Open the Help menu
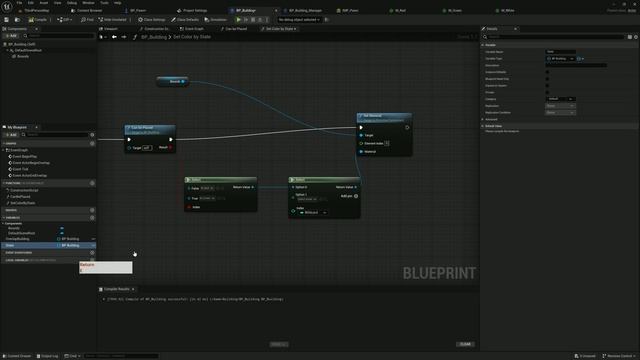This screenshot has height=360, width=640. pyautogui.click(x=118, y=3)
